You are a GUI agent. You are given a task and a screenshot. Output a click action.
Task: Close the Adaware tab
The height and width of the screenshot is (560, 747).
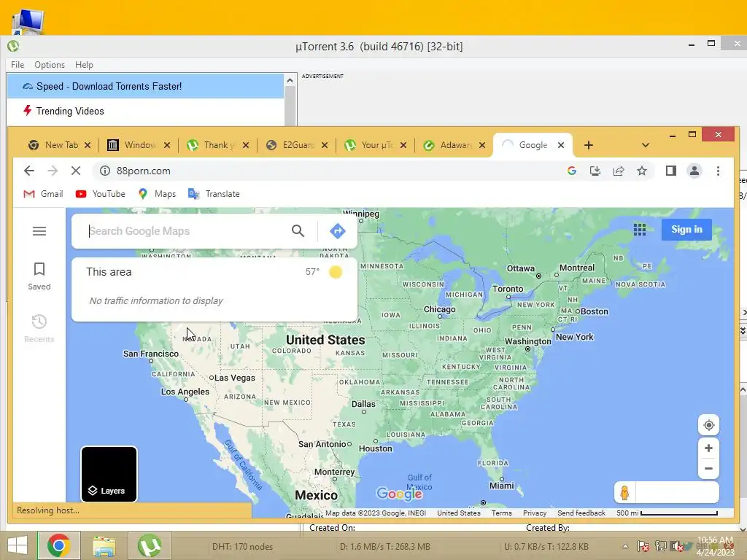482,145
